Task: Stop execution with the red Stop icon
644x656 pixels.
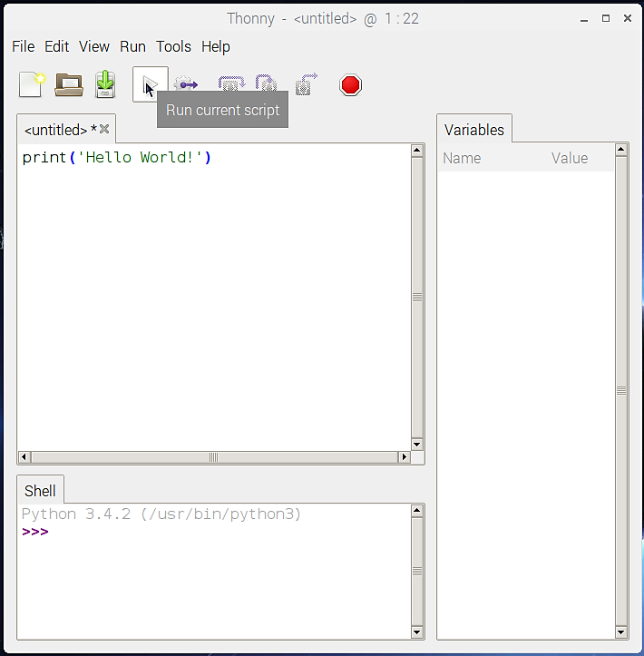Action: click(x=350, y=85)
